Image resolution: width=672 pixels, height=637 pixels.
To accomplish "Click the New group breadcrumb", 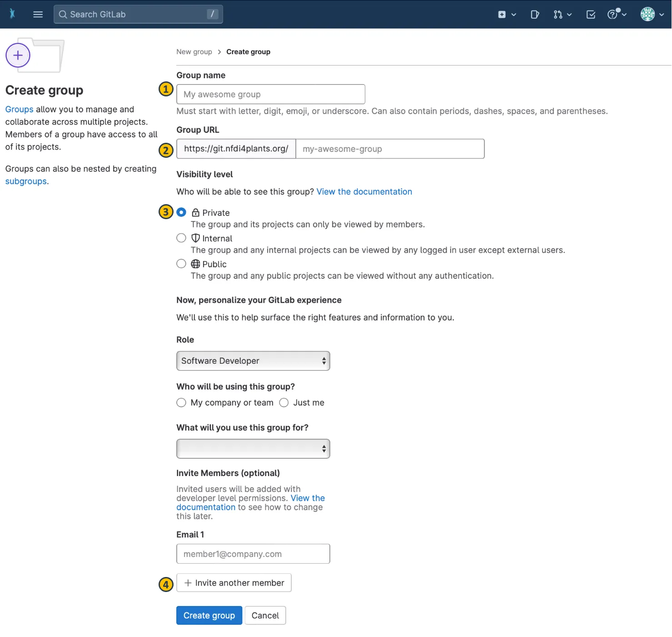I will point(194,52).
